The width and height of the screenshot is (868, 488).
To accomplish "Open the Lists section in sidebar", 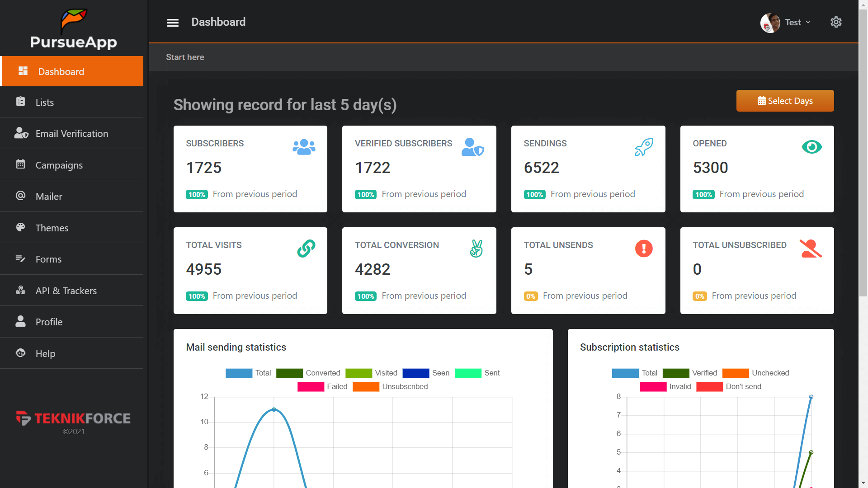I will point(45,102).
